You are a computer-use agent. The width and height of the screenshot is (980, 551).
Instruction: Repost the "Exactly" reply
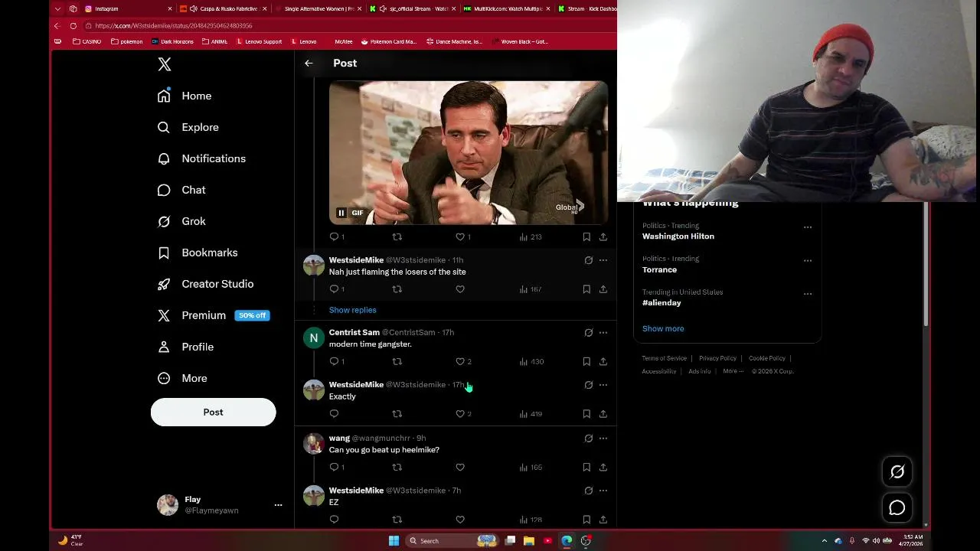point(397,414)
